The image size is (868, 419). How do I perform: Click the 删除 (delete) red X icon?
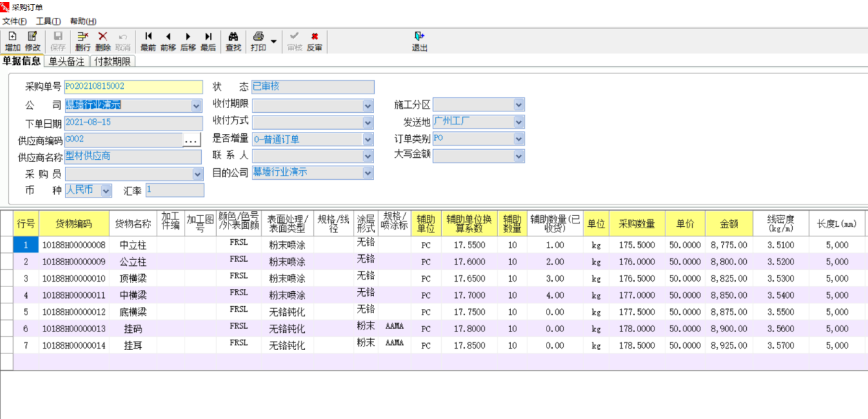click(x=103, y=42)
